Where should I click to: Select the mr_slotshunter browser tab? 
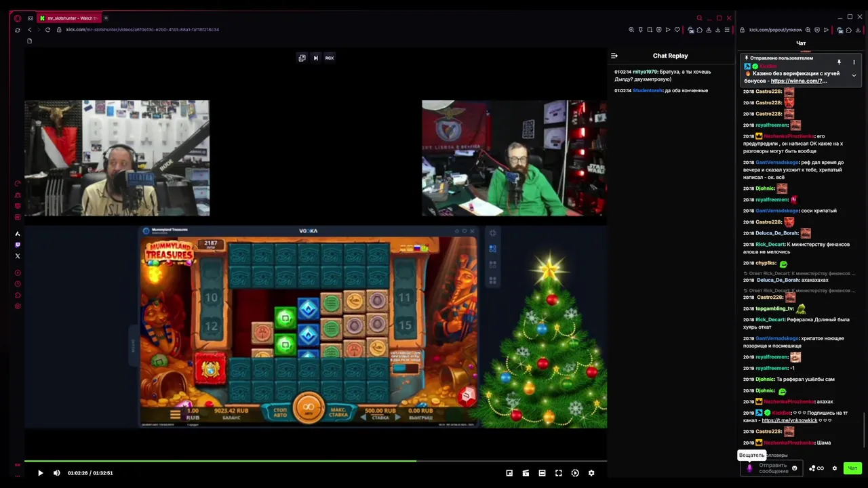[68, 18]
